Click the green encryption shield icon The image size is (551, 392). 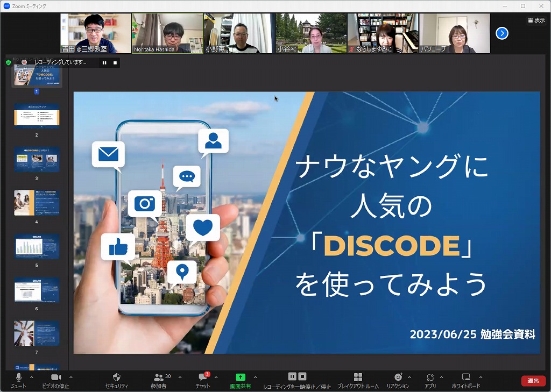click(x=9, y=62)
